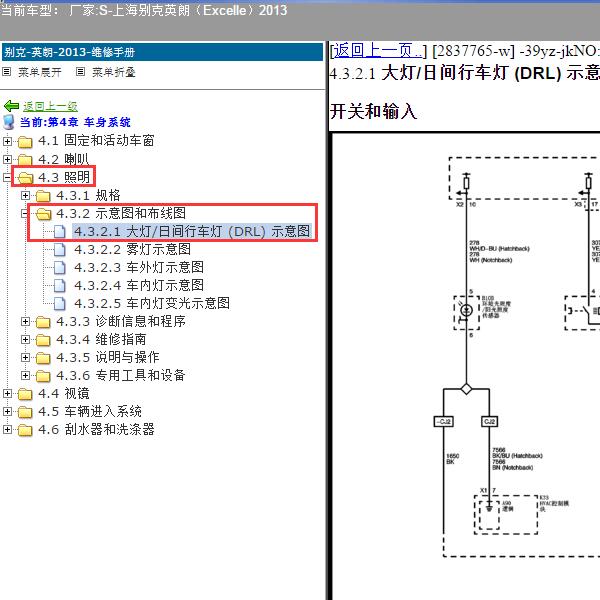Open 4.5 车辆进入系统 tree item
This screenshot has width=600, height=600.
[90, 411]
